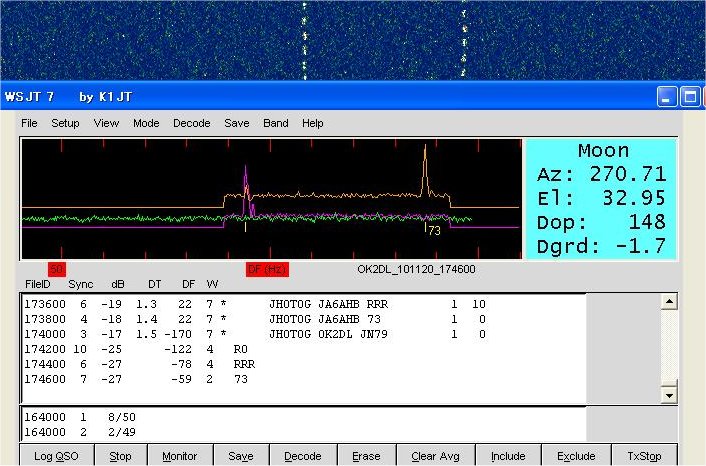This screenshot has height=466, width=706.
Task: Click the DT column header
Action: tap(154, 284)
